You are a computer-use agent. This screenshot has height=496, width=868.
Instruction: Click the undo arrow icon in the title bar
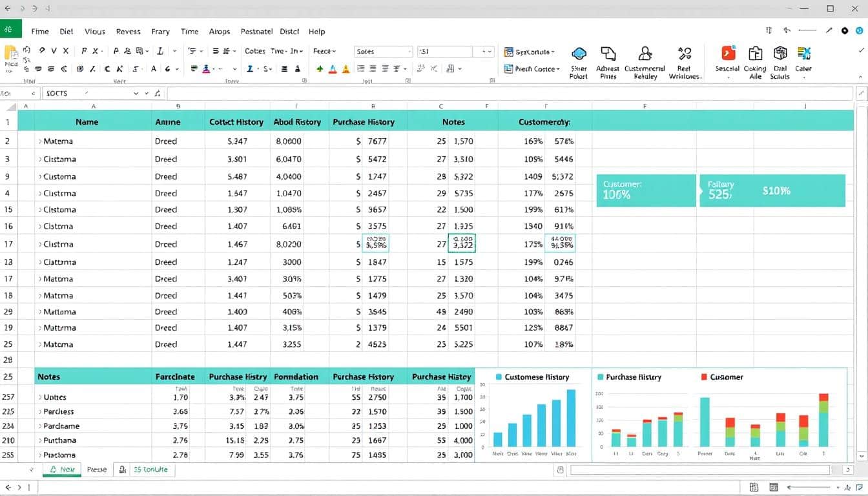(787, 30)
